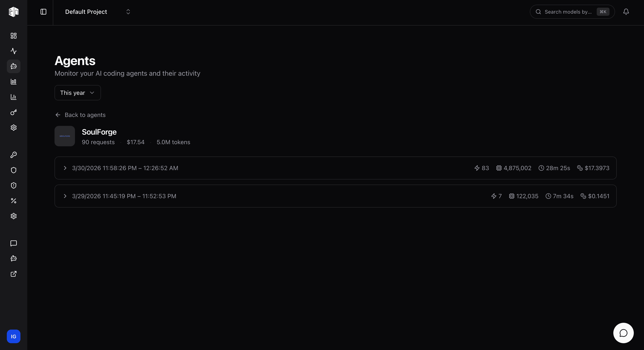This screenshot has height=350, width=644.
Task: Open the feedback chat bubble icon
Action: pyautogui.click(x=13, y=243)
